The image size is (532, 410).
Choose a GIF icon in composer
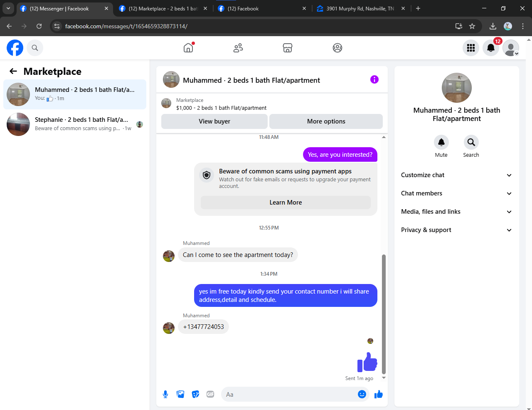(x=210, y=394)
